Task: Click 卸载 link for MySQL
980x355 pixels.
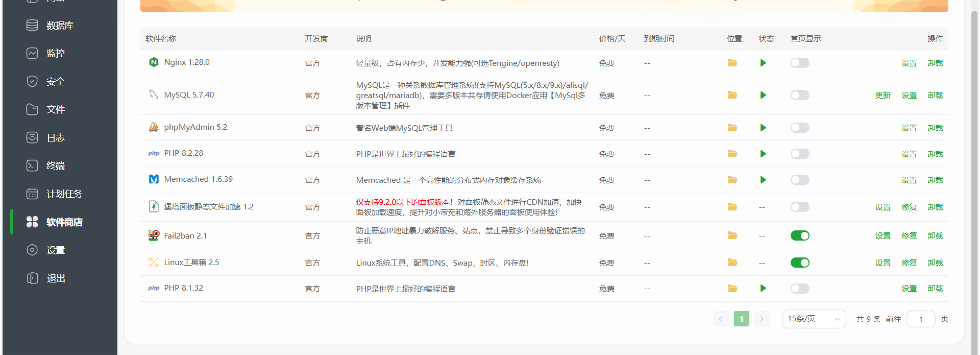Action: pyautogui.click(x=935, y=95)
